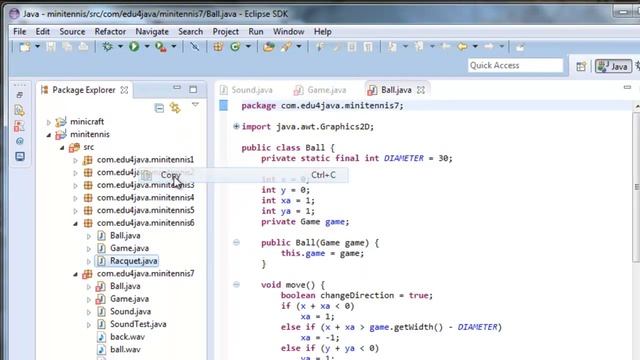640x360 pixels.
Task: Open the External Tools dropdown arrow
Action: (x=173, y=47)
